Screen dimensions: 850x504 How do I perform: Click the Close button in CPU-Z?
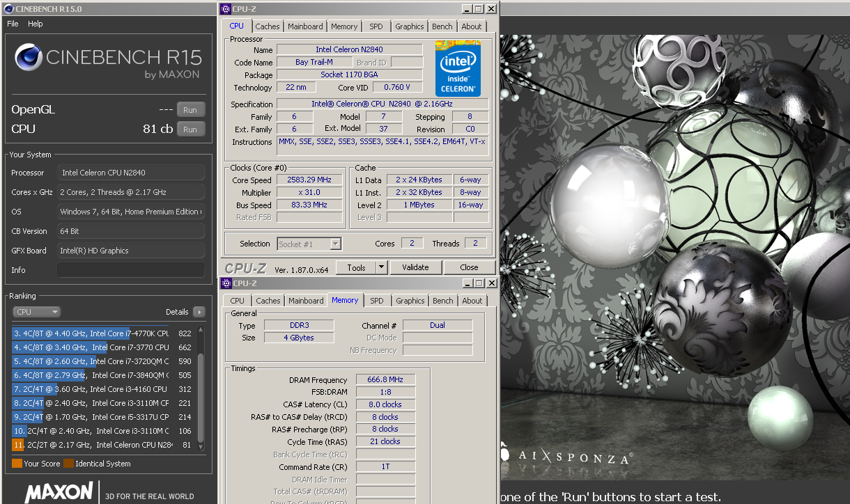(470, 267)
